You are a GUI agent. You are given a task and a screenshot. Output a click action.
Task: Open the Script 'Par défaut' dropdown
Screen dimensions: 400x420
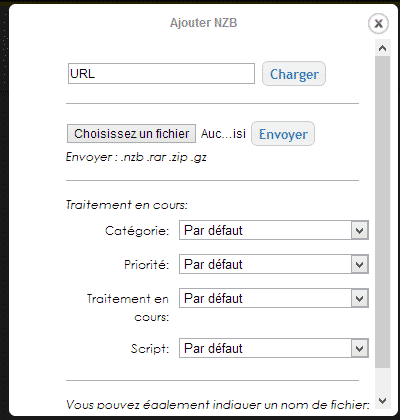coord(274,348)
